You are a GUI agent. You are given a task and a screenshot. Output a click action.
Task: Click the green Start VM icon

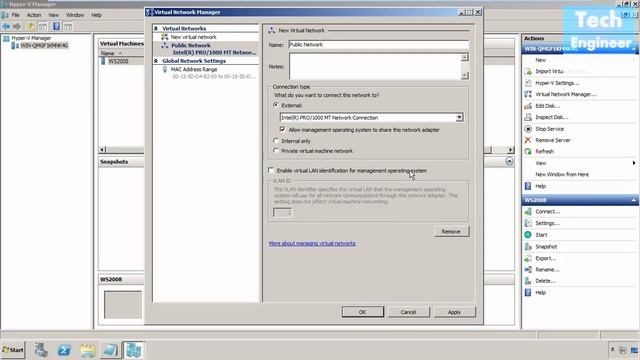point(528,235)
